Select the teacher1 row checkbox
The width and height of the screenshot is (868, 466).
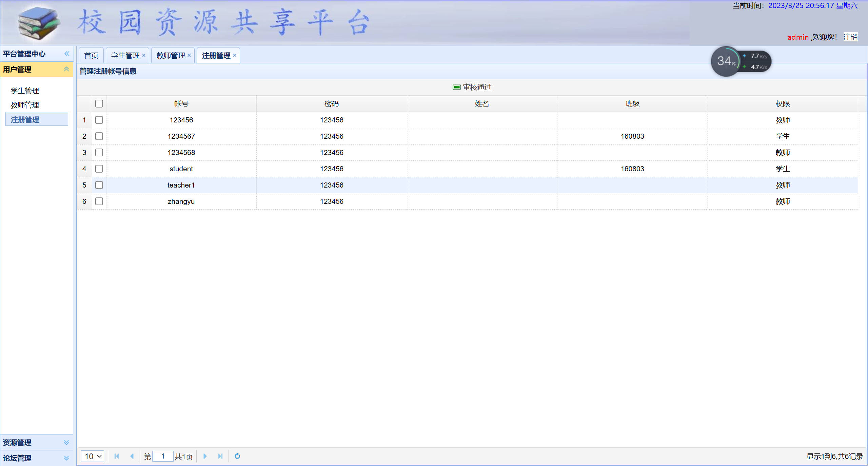point(99,185)
